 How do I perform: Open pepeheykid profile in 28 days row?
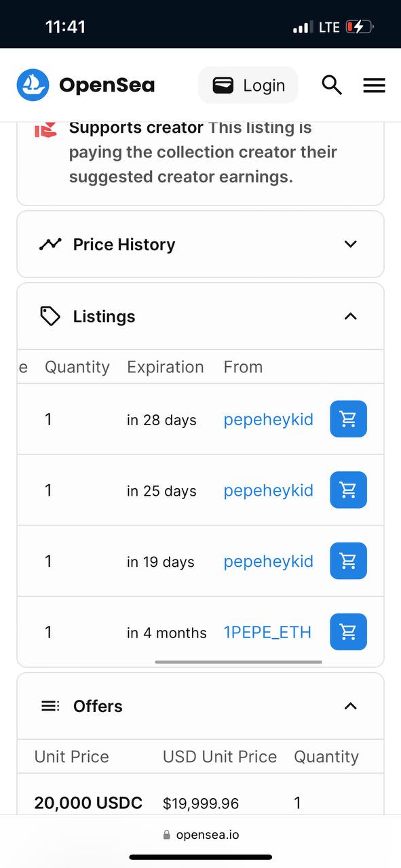[269, 420]
